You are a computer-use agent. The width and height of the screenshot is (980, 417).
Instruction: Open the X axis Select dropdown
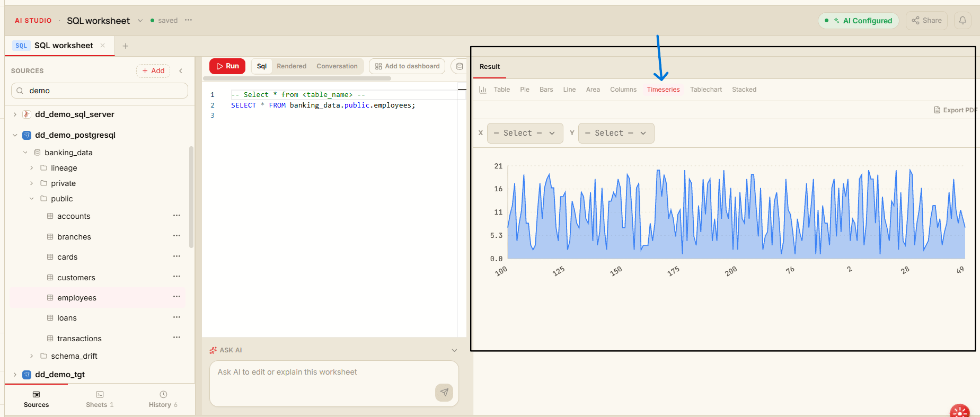(x=525, y=133)
